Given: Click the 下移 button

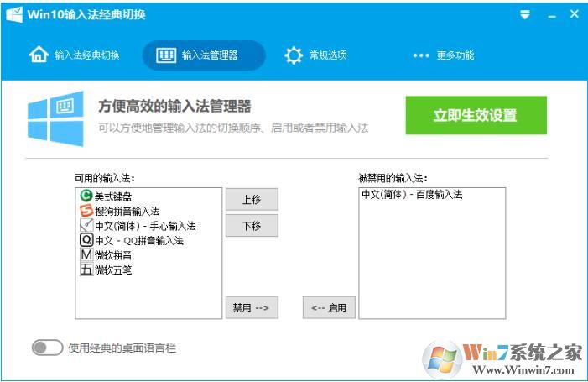Looking at the screenshot, I should (252, 226).
